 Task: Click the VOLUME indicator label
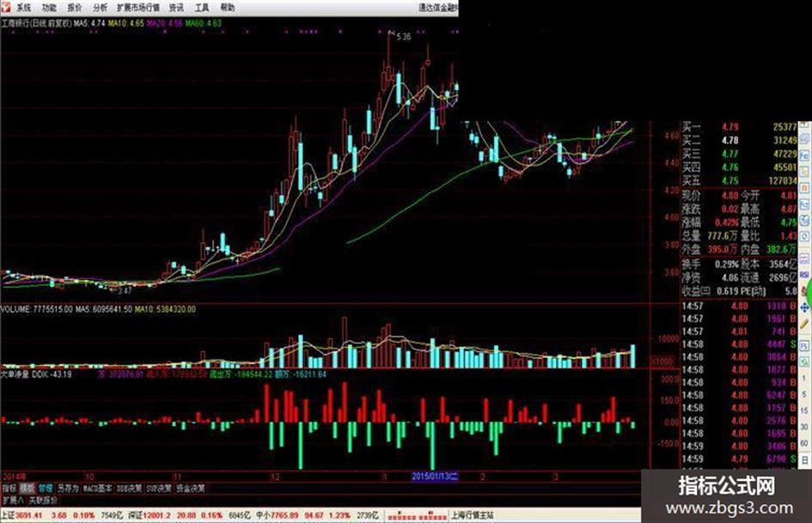click(37, 309)
